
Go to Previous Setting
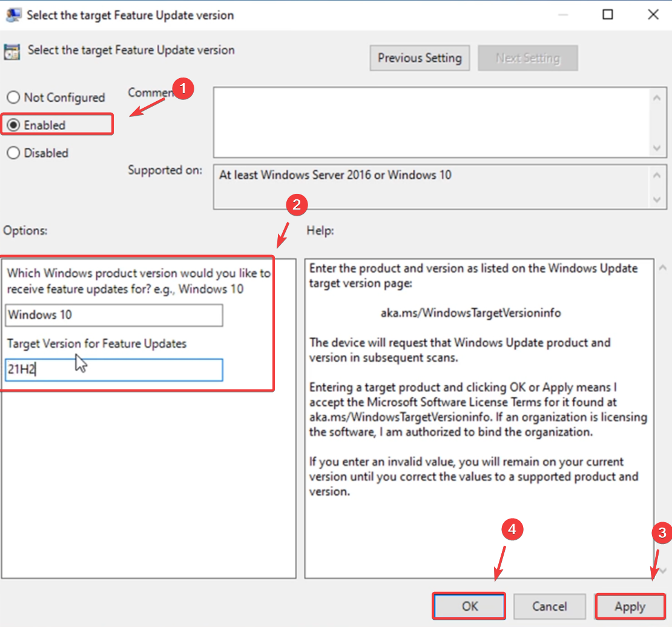pos(420,58)
